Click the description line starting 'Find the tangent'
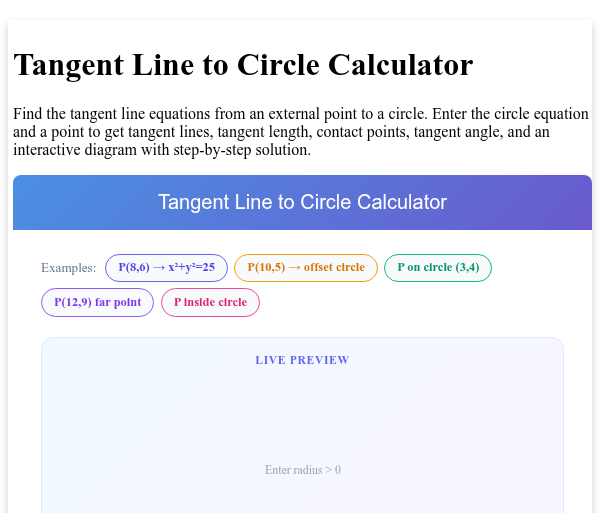Screen dimensions: 600x513 [x=301, y=114]
